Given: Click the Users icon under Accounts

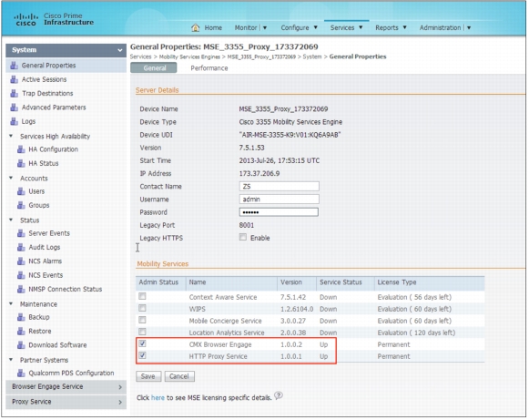Looking at the screenshot, I should click(21, 191).
